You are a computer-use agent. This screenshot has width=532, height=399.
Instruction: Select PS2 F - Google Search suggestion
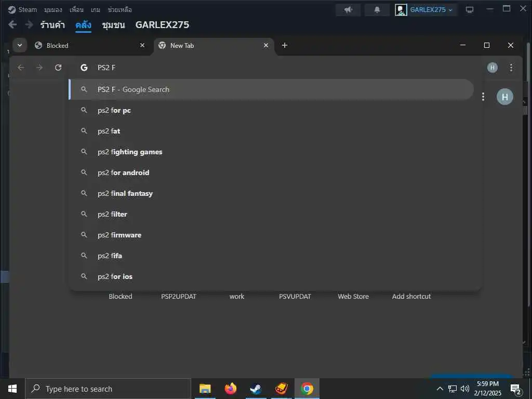pos(271,89)
